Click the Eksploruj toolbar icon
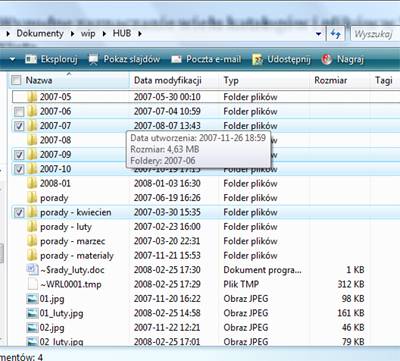Image resolution: width=400 pixels, height=361 pixels. (31, 60)
